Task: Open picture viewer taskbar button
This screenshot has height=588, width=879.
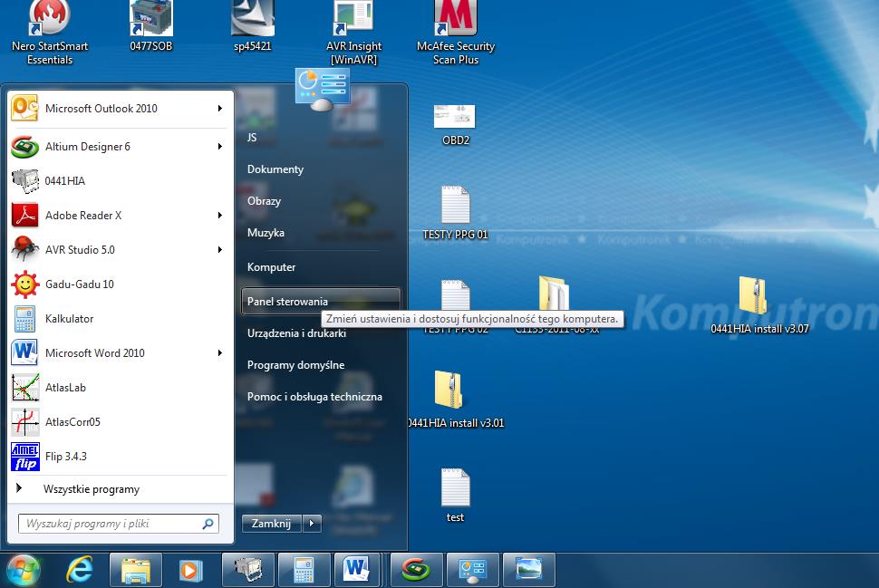Action: [x=528, y=571]
